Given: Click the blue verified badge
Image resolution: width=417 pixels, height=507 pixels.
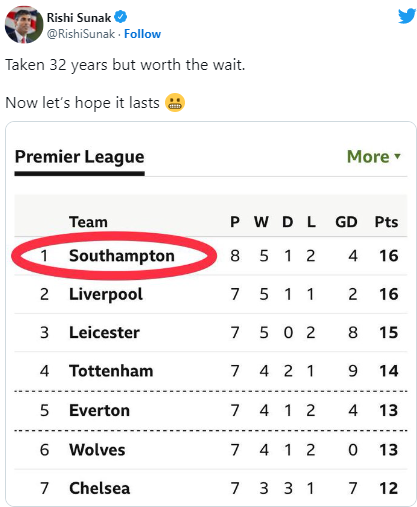Looking at the screenshot, I should [120, 17].
